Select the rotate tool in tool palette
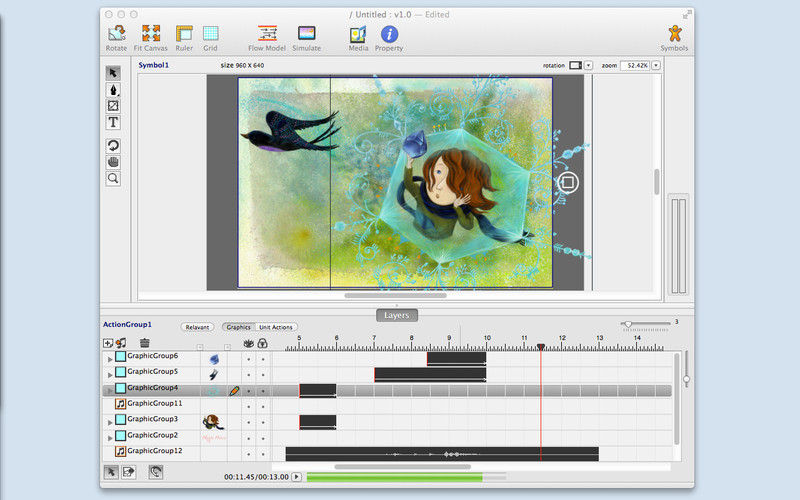 coord(113,146)
